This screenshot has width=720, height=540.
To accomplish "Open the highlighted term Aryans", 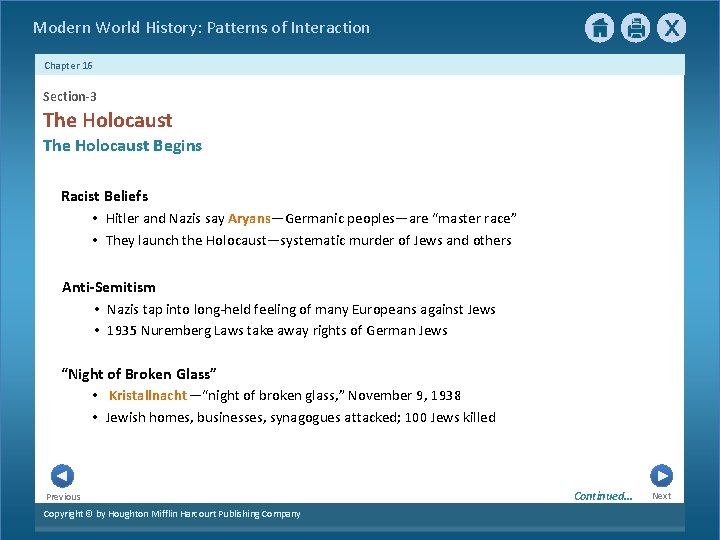I will pos(249,219).
